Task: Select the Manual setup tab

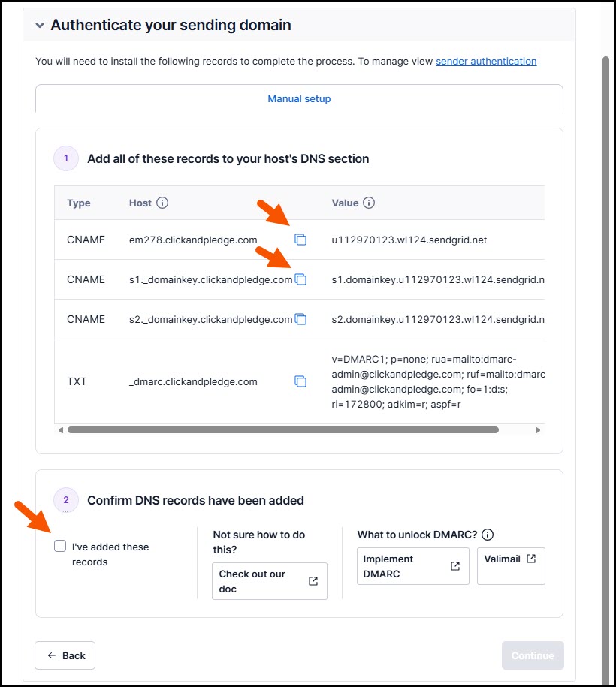Action: tap(299, 99)
